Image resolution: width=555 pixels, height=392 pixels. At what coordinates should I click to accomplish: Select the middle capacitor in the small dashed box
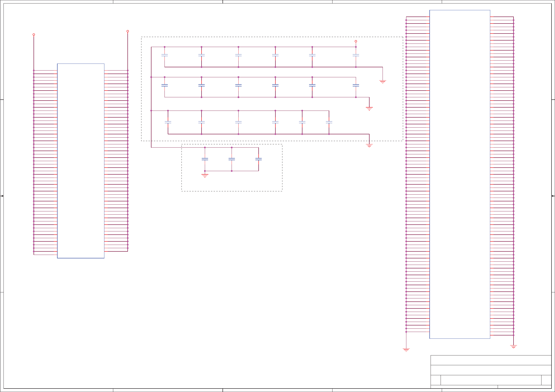(232, 159)
